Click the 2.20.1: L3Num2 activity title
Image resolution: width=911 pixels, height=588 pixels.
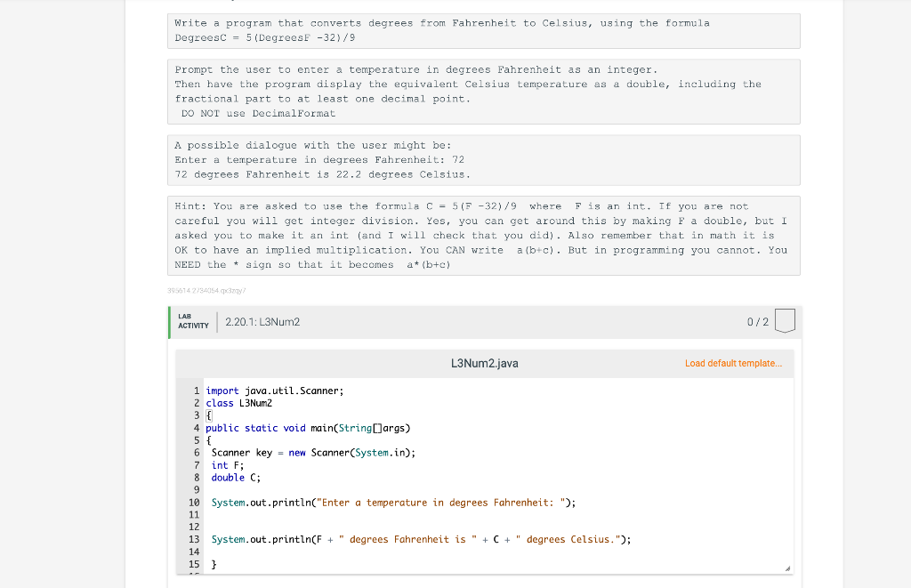[x=262, y=322]
